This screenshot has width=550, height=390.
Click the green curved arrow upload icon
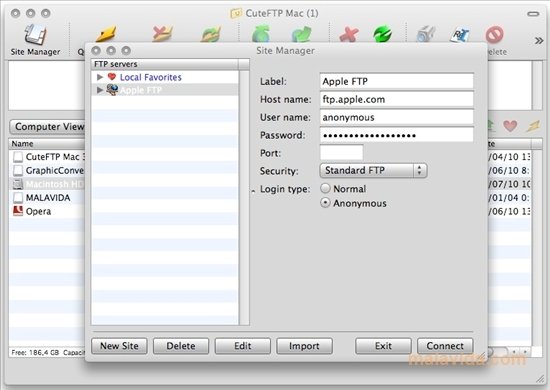point(302,34)
